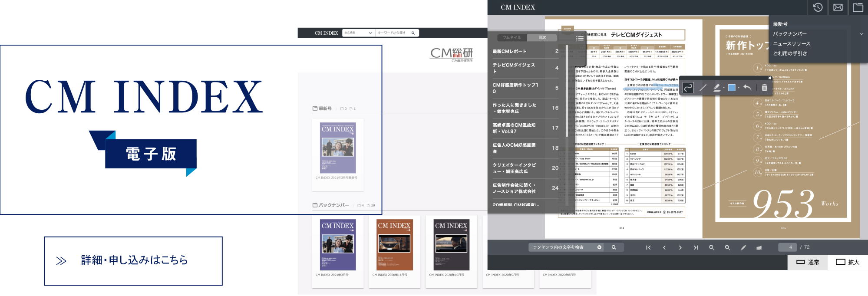Open 広告人のCM好感度調査 contents entry

point(525,148)
